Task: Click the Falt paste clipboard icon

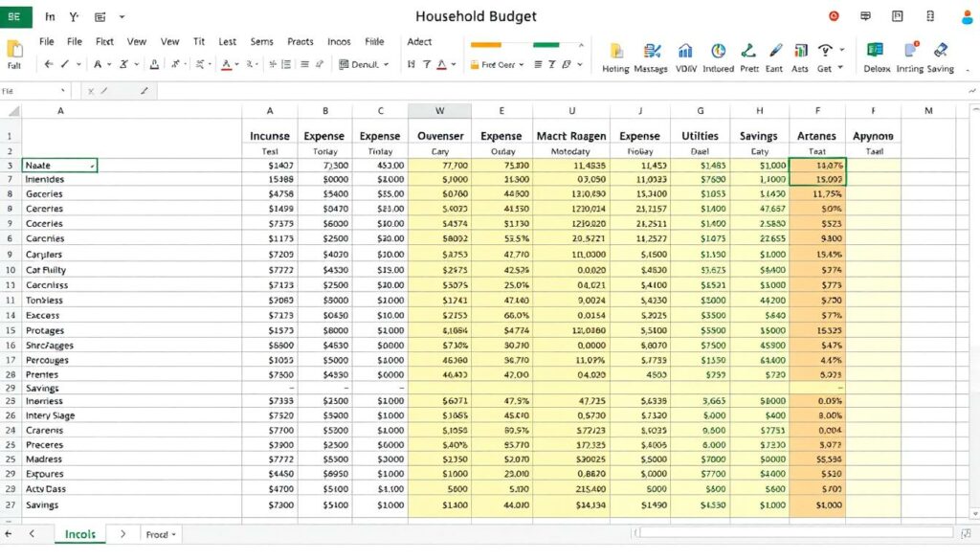Action: (x=14, y=50)
